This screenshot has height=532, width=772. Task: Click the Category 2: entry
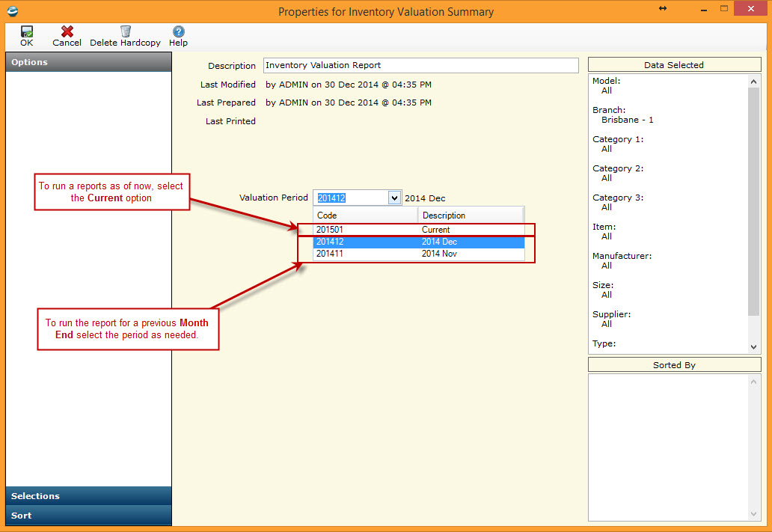pos(618,173)
